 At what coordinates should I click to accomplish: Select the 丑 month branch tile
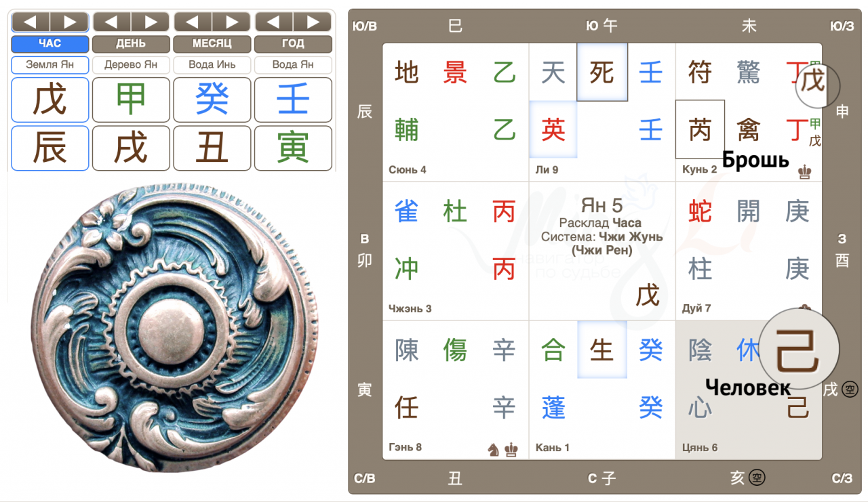click(212, 148)
